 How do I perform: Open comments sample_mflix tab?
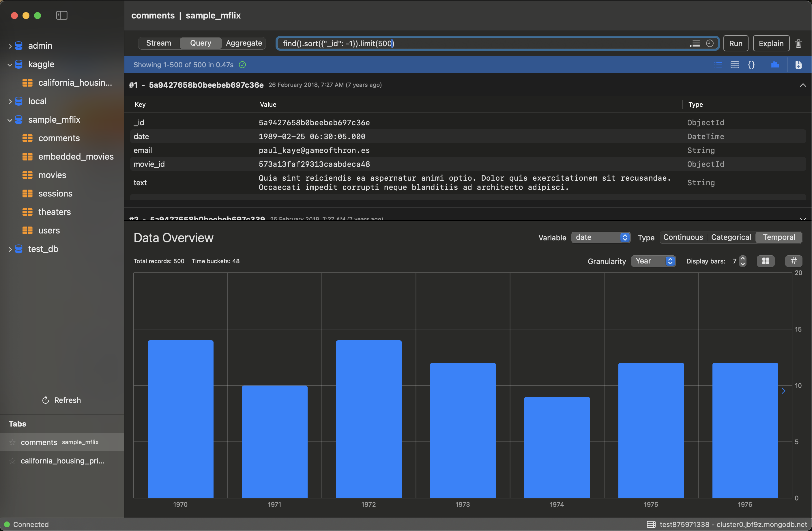(62, 442)
